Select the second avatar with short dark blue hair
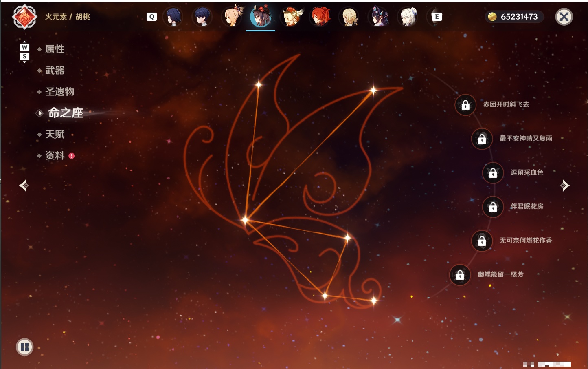The height and width of the screenshot is (369, 588). click(202, 17)
